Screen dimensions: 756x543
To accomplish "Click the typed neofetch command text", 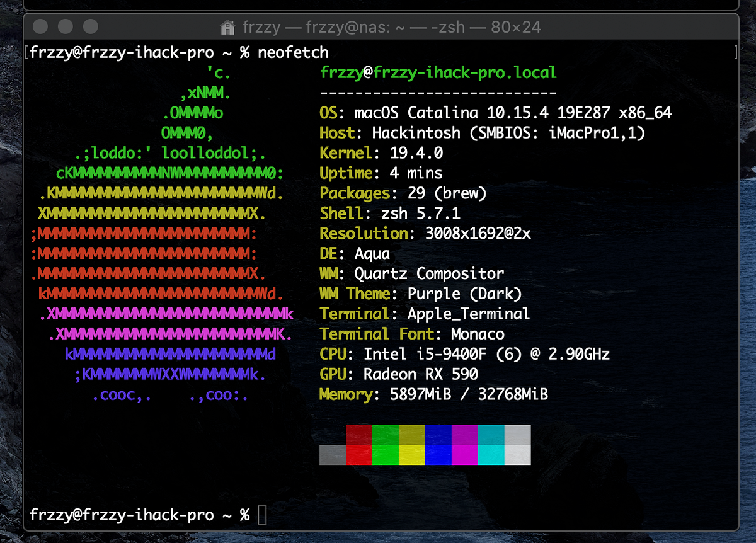I will pyautogui.click(x=293, y=52).
